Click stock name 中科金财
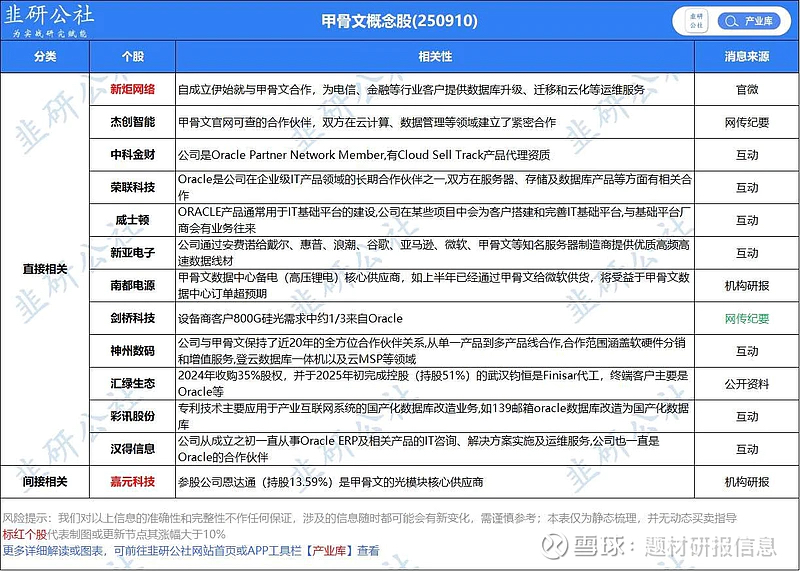Image resolution: width=800 pixels, height=571 pixels. 133,155
